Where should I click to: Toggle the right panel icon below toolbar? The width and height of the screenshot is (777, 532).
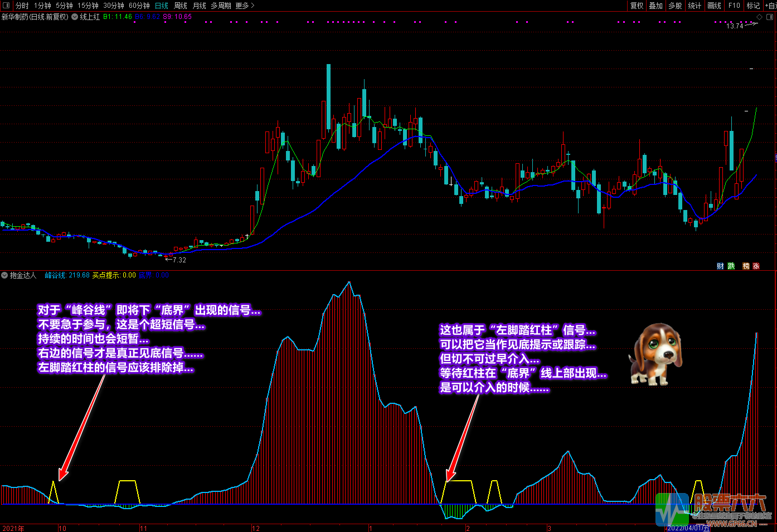point(770,17)
